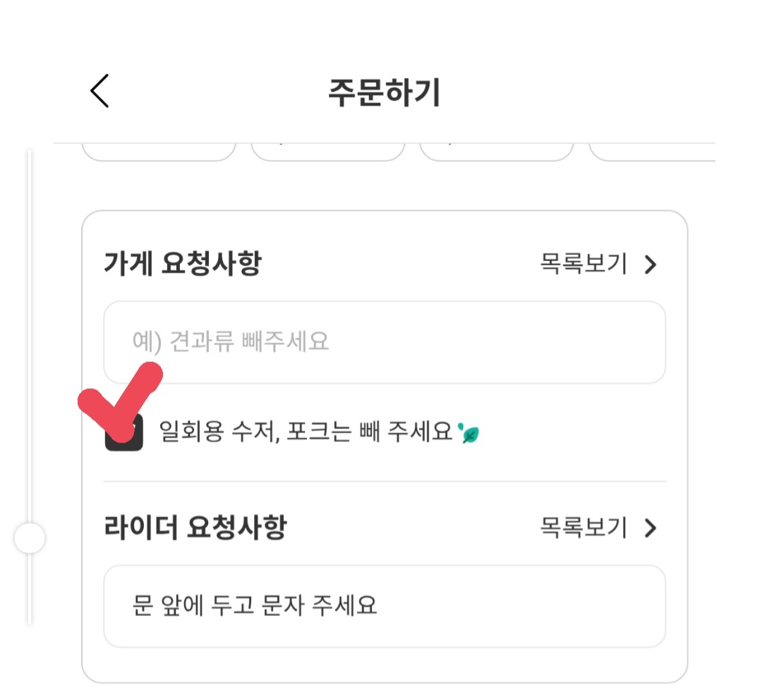The image size is (762, 700).
Task: Click the chevron next to store 목록보기
Action: click(651, 265)
